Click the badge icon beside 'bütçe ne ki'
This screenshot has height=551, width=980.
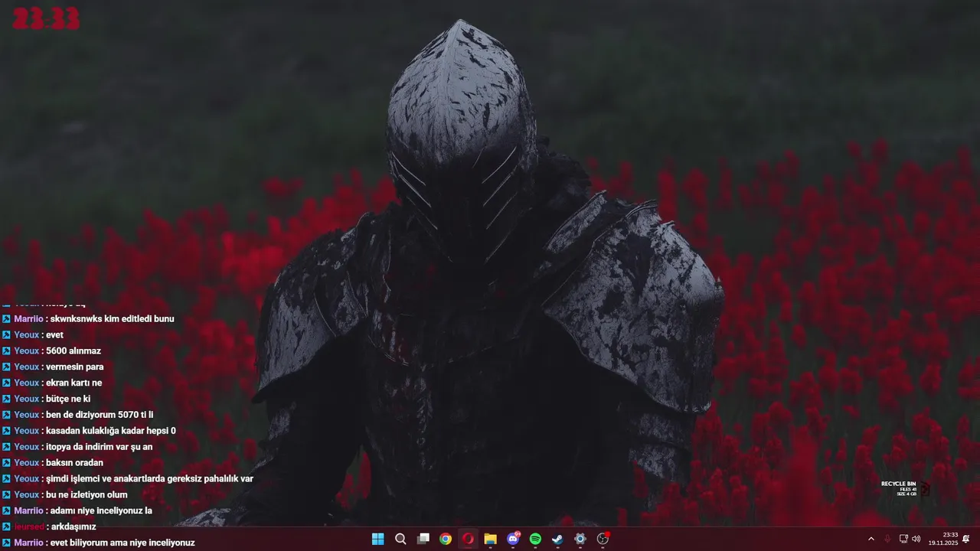click(x=6, y=399)
